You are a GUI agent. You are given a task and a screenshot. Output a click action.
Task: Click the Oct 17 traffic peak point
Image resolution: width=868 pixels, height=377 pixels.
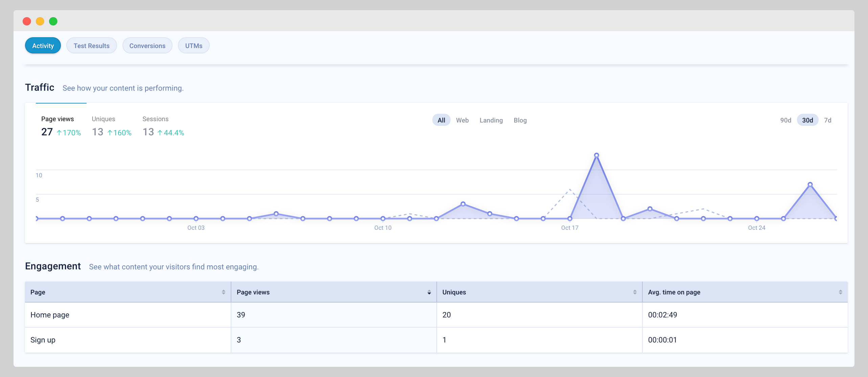pos(597,155)
